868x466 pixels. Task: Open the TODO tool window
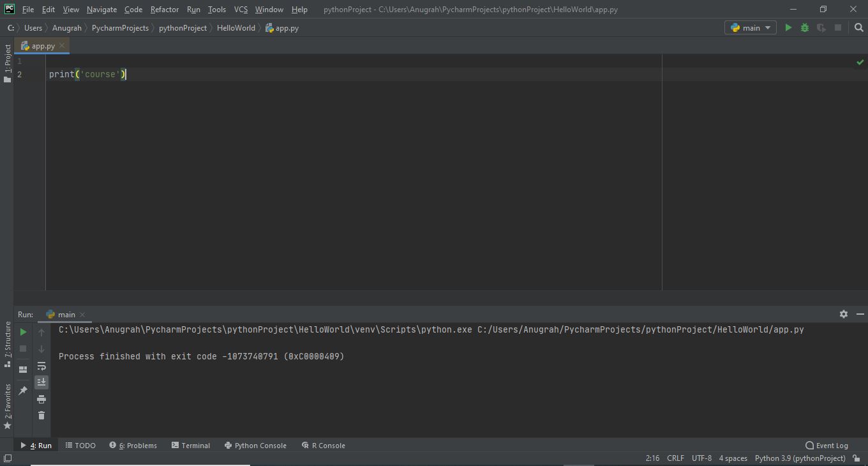(x=80, y=446)
